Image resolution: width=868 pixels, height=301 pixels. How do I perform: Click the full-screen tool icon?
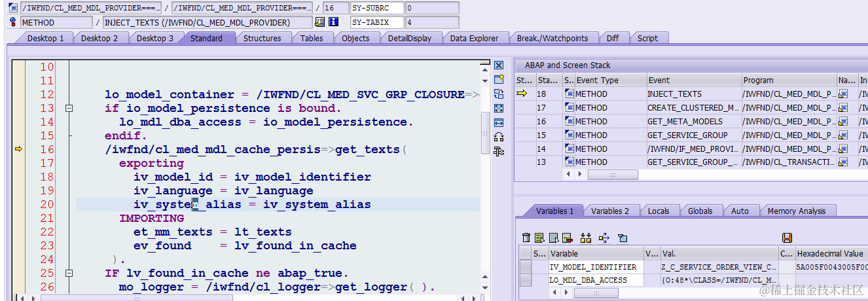pyautogui.click(x=499, y=108)
